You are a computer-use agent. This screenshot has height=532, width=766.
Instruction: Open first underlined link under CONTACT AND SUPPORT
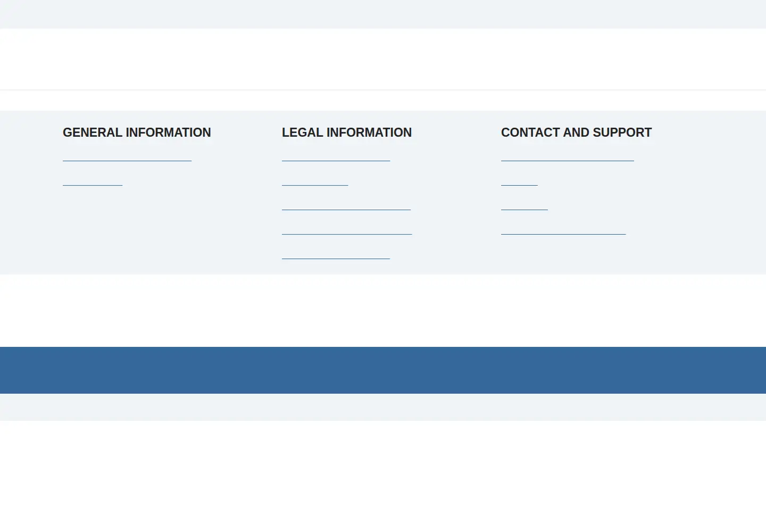[x=568, y=155]
